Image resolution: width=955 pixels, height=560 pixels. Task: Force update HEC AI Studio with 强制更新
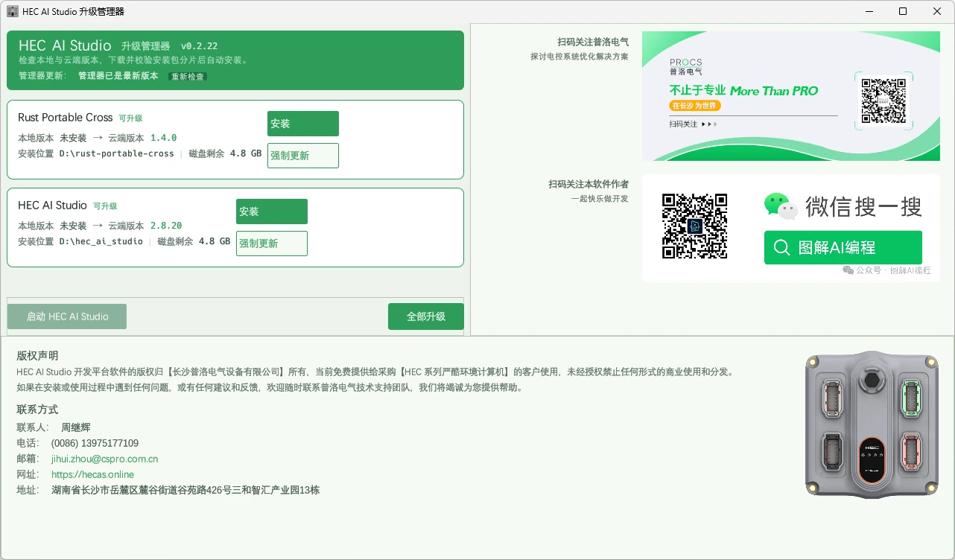pyautogui.click(x=272, y=244)
